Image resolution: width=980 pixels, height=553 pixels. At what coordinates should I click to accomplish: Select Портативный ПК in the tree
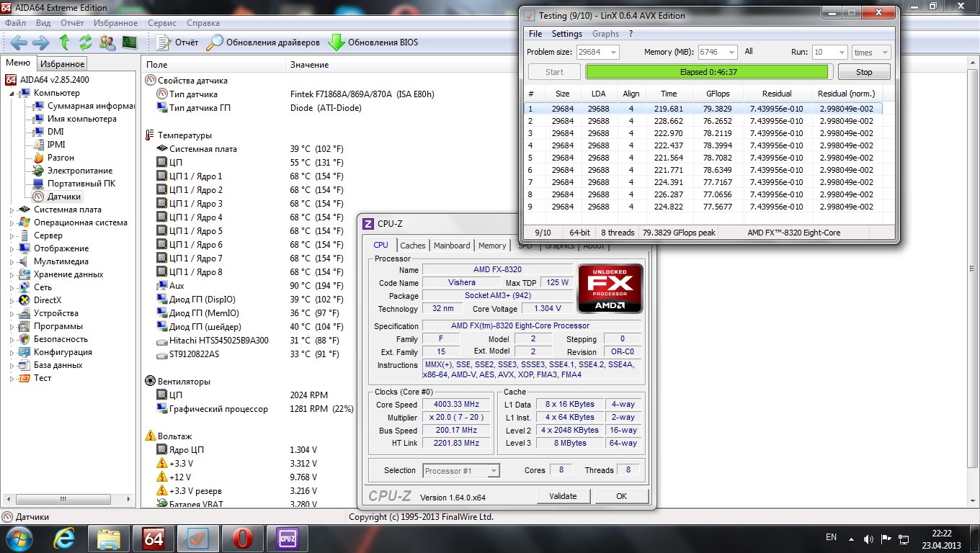tap(74, 184)
